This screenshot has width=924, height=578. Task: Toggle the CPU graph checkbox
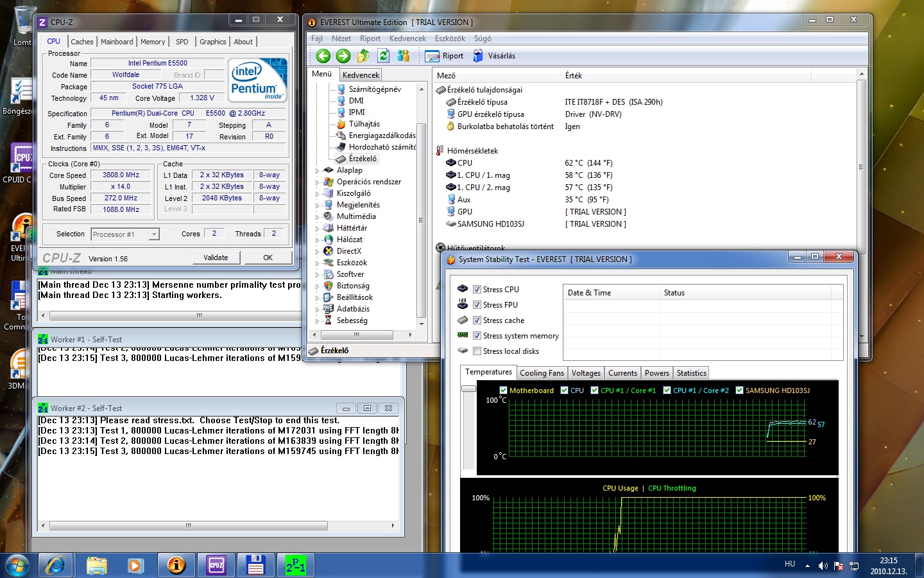click(564, 390)
